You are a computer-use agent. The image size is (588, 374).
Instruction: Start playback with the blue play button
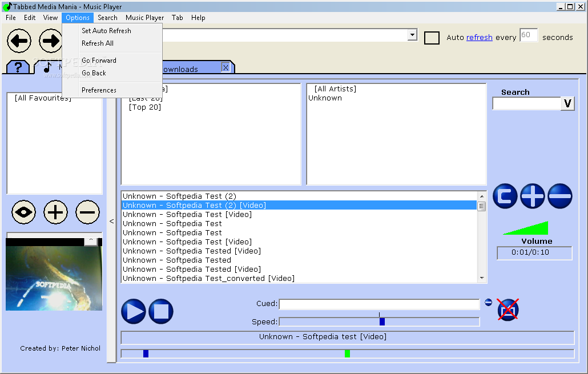(134, 311)
